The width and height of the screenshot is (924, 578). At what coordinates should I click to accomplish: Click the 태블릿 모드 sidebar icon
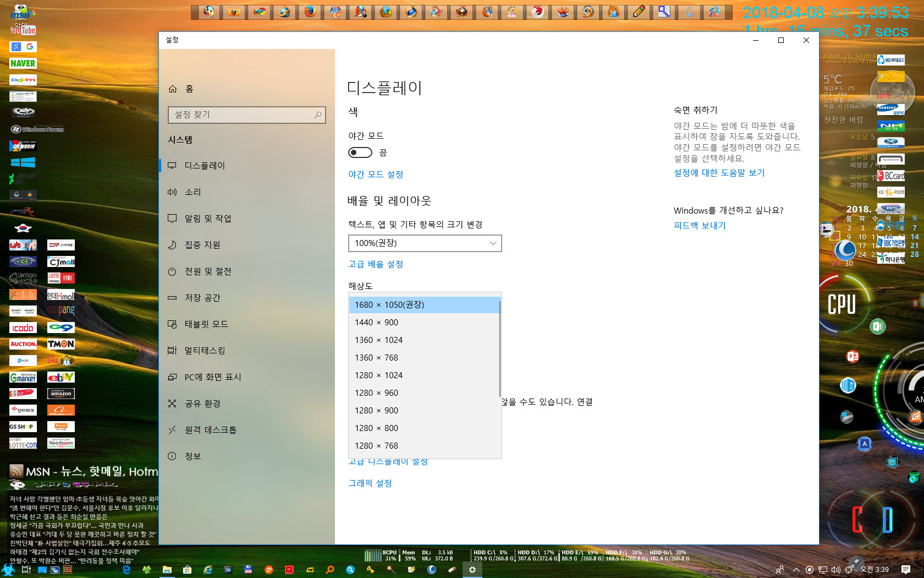[172, 324]
